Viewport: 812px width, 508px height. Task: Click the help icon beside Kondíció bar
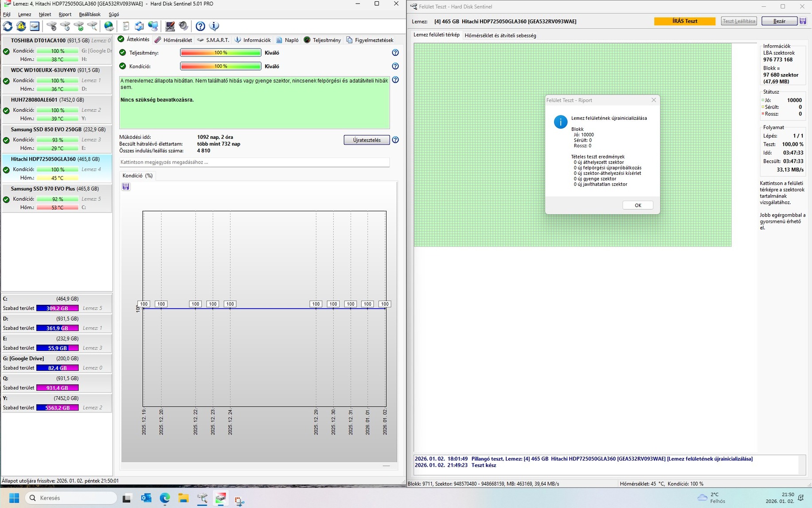click(x=395, y=66)
